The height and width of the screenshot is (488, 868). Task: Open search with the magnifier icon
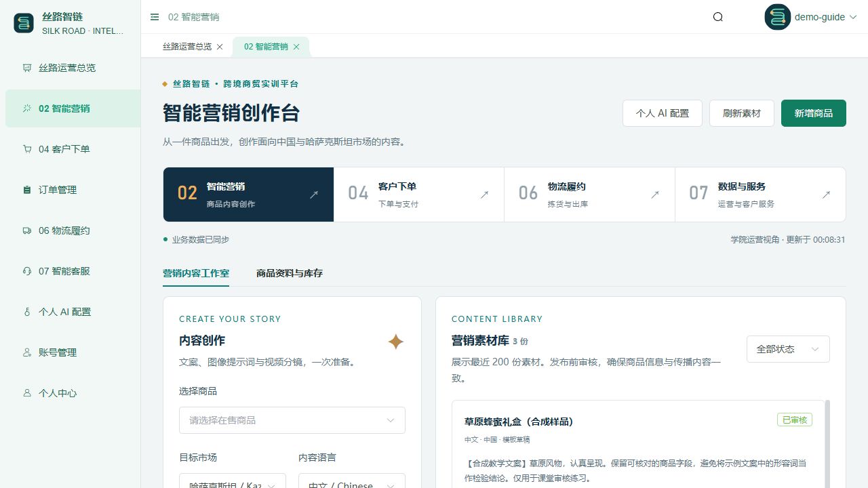click(718, 17)
